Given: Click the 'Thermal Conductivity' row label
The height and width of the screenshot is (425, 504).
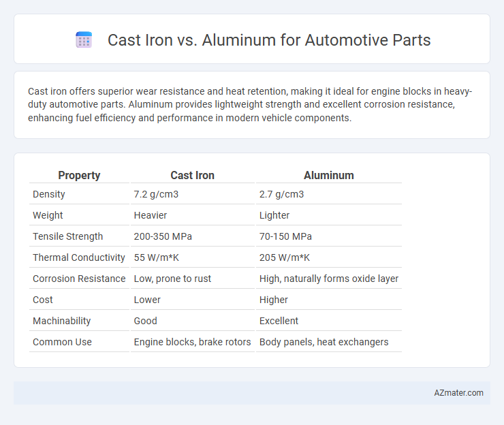Looking at the screenshot, I should point(79,257).
